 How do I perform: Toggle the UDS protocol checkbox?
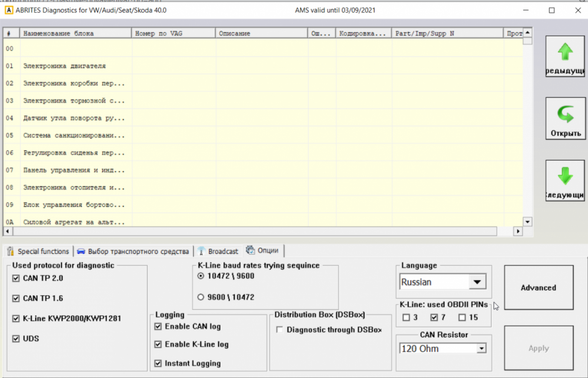point(16,339)
